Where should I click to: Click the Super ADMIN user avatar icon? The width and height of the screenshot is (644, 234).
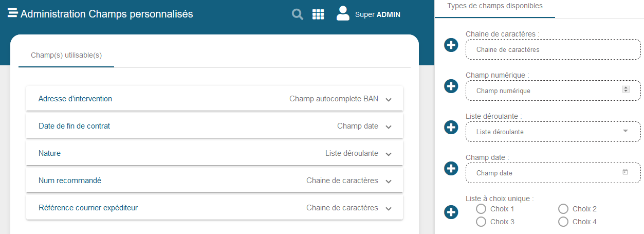click(x=343, y=13)
